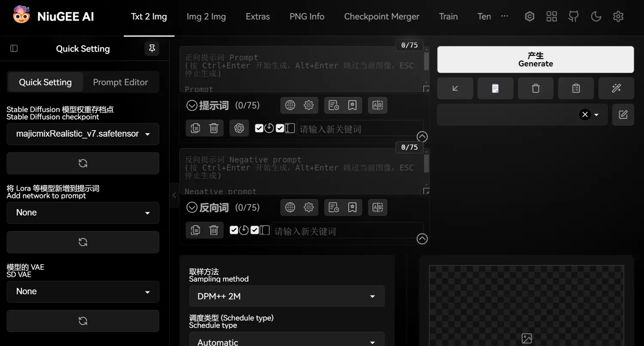This screenshot has width=644, height=346.
Task: Open the Sampling method DPM++ 2M dropdown
Action: 287,296
